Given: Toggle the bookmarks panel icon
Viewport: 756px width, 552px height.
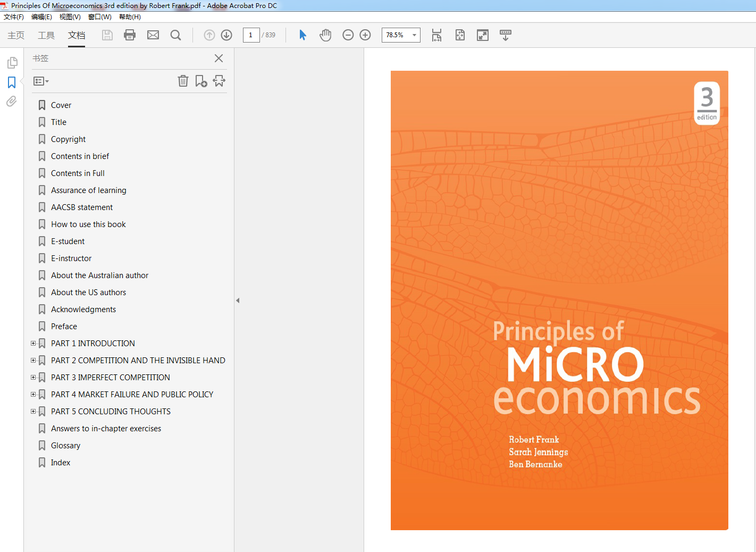Looking at the screenshot, I should coord(12,82).
